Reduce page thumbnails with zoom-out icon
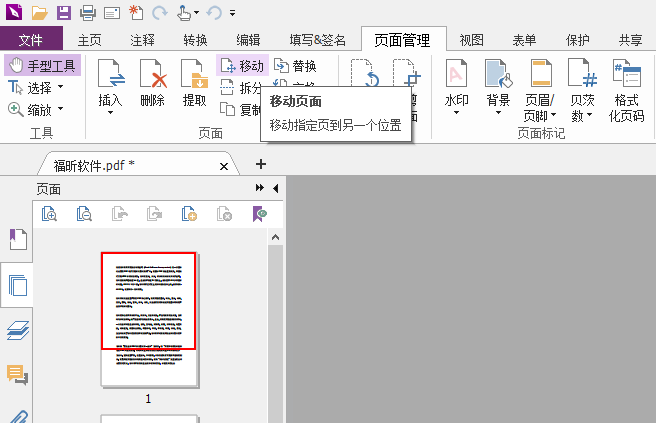Image resolution: width=656 pixels, height=423 pixels. (x=84, y=214)
